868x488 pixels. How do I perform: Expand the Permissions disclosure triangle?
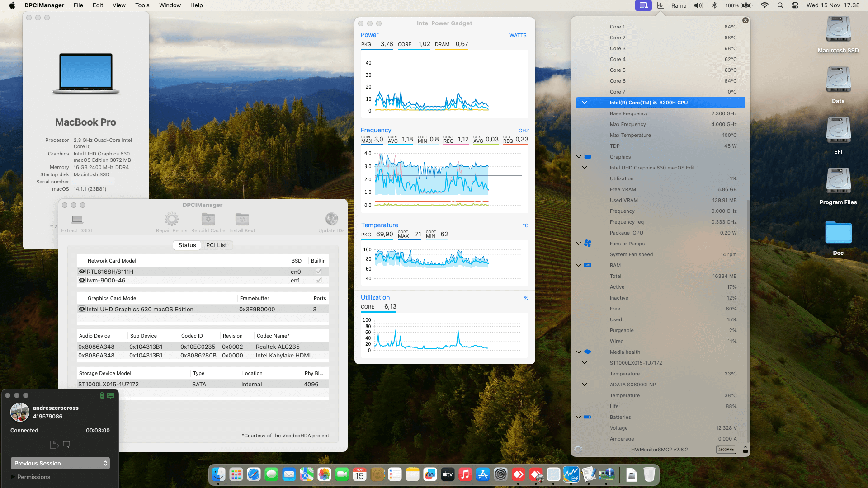pos(13,477)
